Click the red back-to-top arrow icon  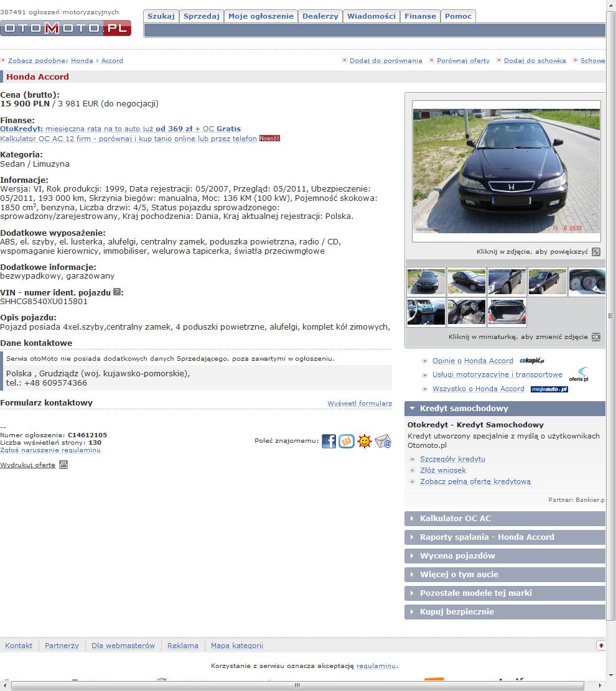tap(600, 645)
